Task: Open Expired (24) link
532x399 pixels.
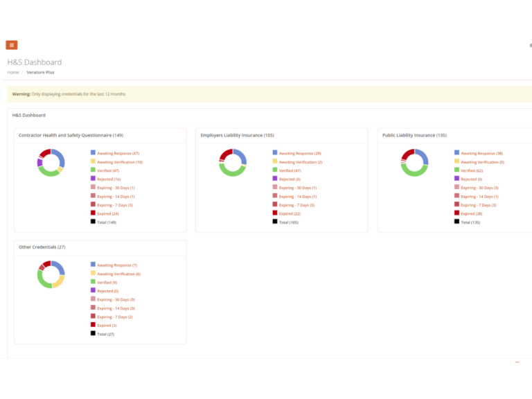Action: 108,214
